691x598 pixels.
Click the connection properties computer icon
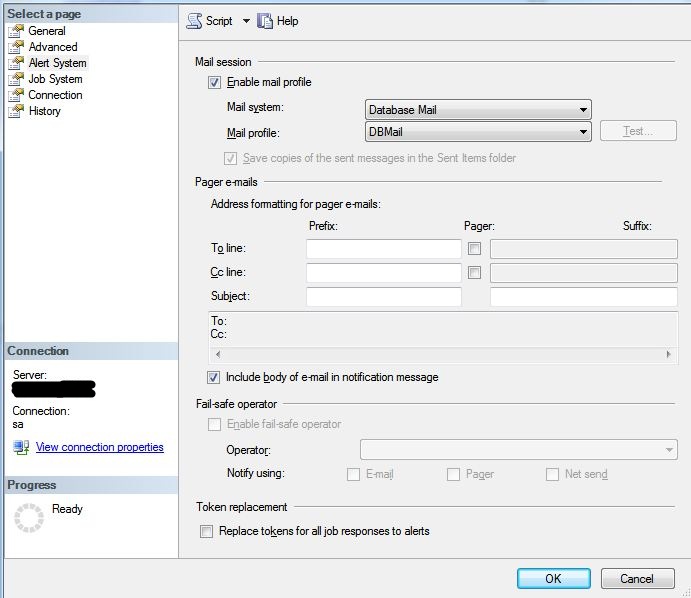21,447
